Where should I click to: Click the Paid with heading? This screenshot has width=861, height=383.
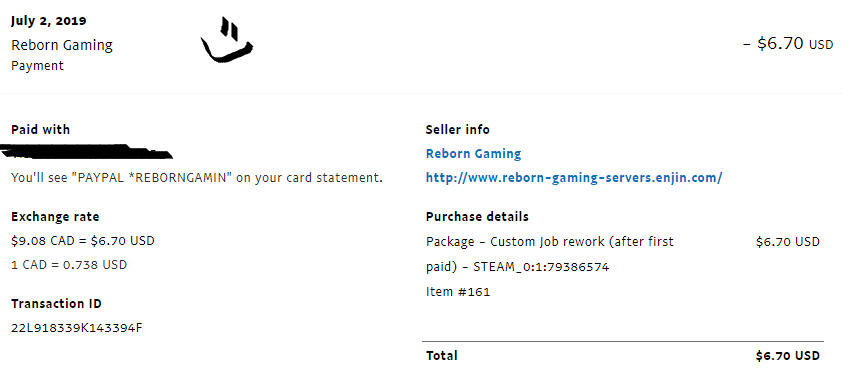coord(41,130)
